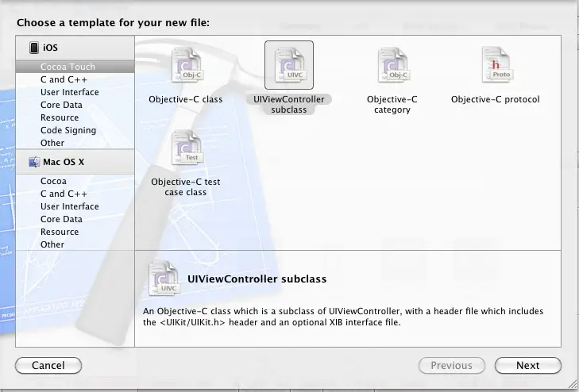Click the Previous button
579x392 pixels.
(x=451, y=366)
